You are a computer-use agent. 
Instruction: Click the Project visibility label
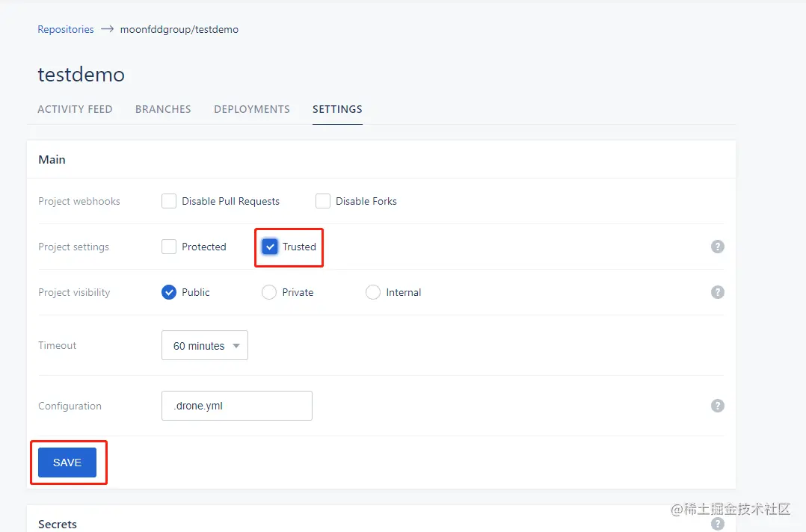coord(74,293)
